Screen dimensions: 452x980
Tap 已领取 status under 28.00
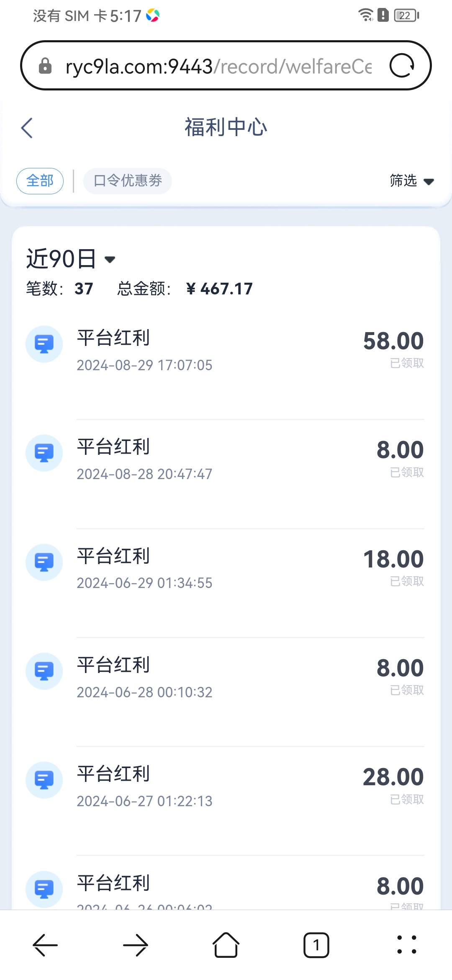pos(407,799)
